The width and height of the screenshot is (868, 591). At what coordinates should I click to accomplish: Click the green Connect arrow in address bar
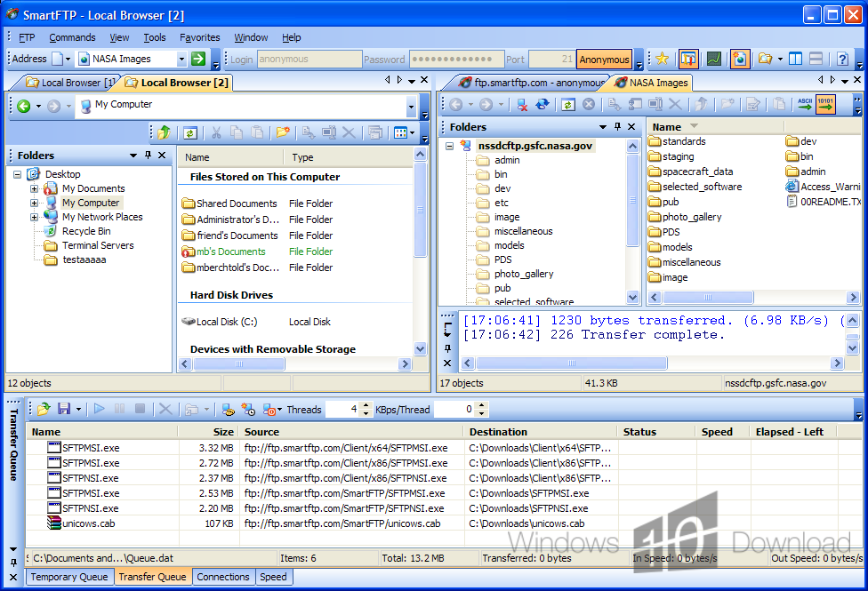pos(198,60)
